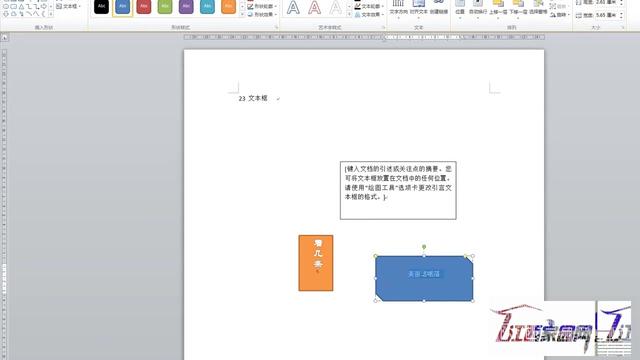
Task: Apply the red shape style preset
Action: [x=144, y=7]
